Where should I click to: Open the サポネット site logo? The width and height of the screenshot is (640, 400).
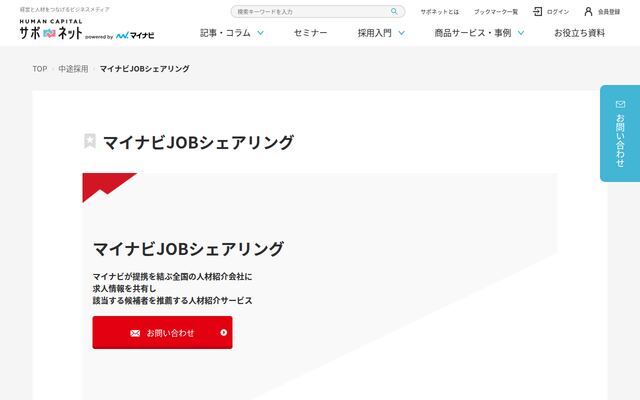coord(51,29)
